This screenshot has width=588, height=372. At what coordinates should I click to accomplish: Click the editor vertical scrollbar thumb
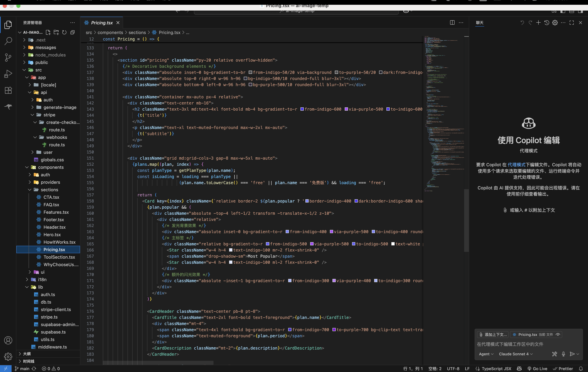(x=466, y=220)
